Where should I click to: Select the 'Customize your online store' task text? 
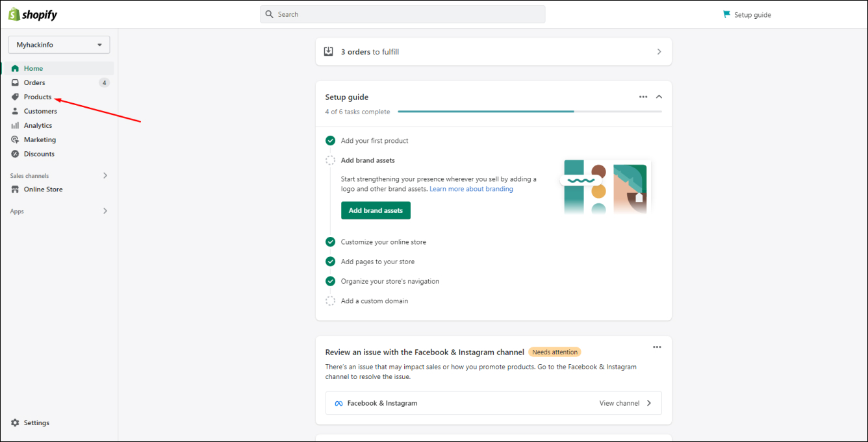point(383,242)
